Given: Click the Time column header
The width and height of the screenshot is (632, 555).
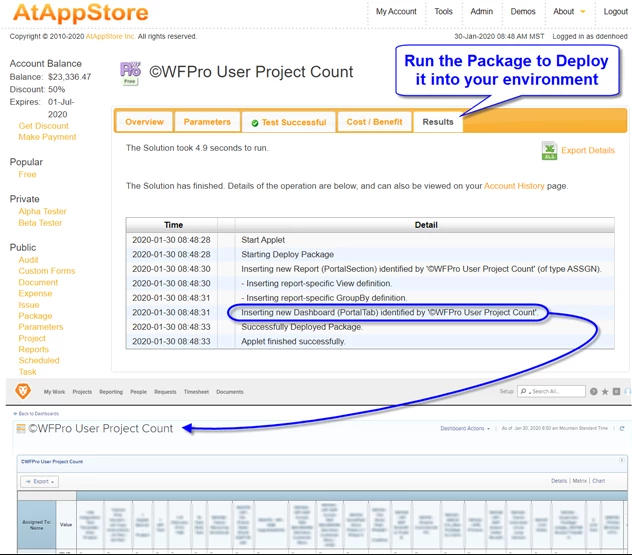Looking at the screenshot, I should tap(173, 225).
